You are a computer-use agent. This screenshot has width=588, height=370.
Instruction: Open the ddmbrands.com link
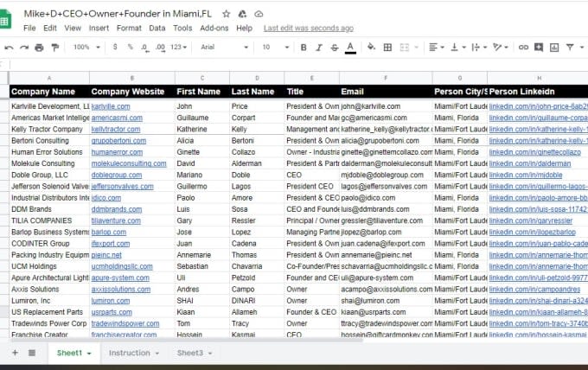[x=117, y=209]
